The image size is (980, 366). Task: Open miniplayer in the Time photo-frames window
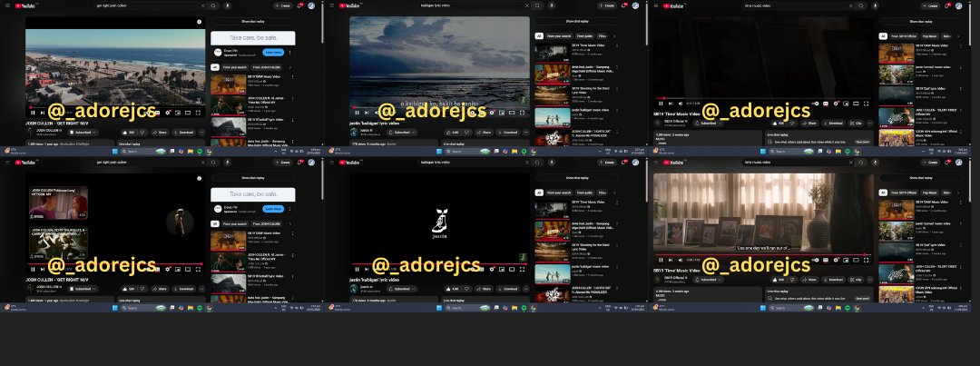[846, 261]
